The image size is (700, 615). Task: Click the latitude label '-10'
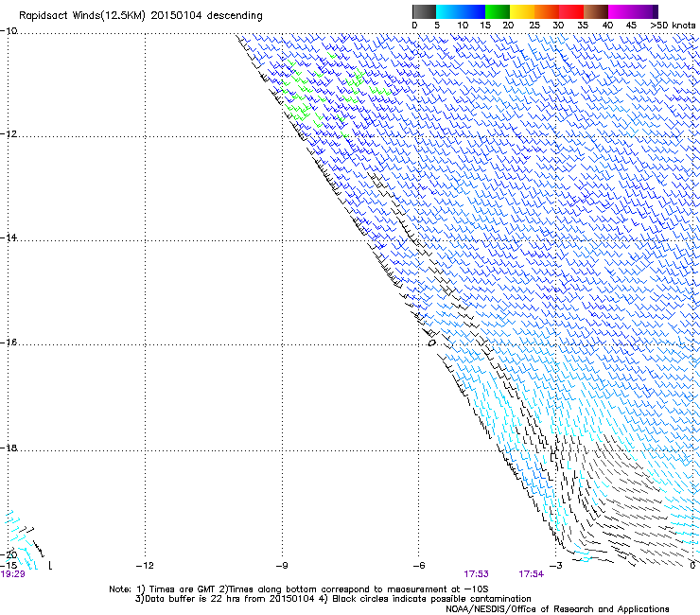[9, 31]
